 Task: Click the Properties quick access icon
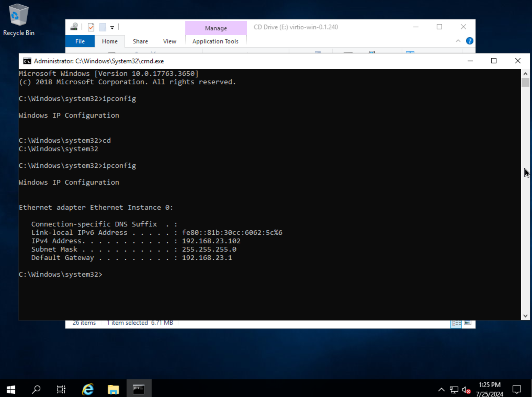[x=91, y=27]
